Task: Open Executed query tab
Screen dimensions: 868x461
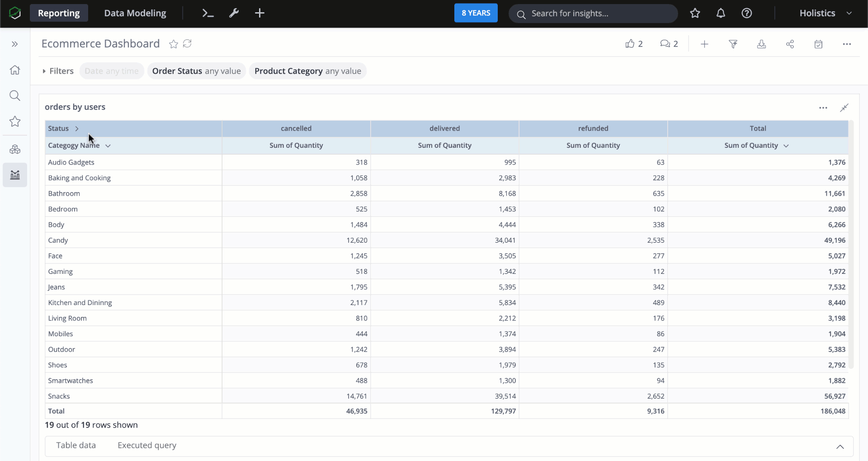Action: point(147,445)
